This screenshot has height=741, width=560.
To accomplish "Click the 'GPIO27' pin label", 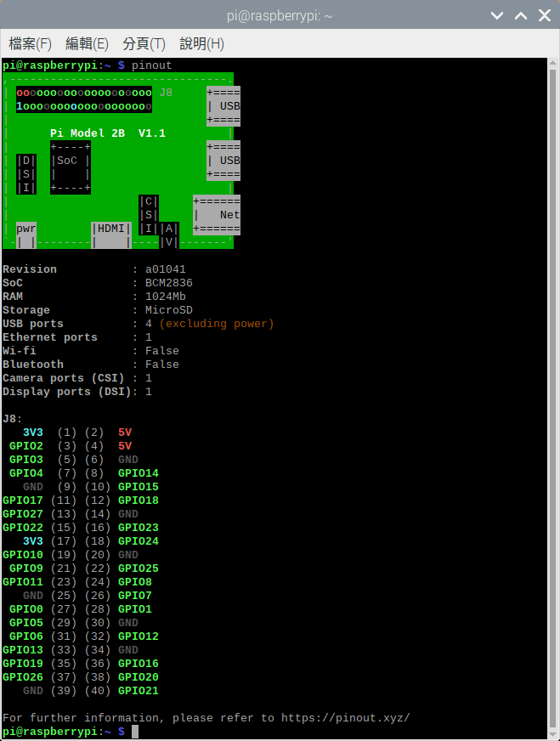I will pyautogui.click(x=23, y=514).
